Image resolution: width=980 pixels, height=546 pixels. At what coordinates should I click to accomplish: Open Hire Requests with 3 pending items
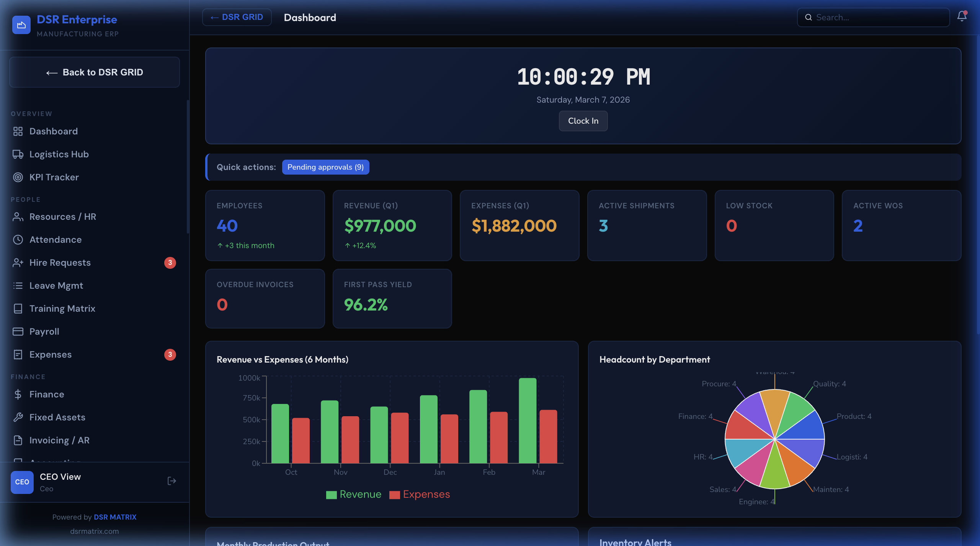[x=60, y=262]
